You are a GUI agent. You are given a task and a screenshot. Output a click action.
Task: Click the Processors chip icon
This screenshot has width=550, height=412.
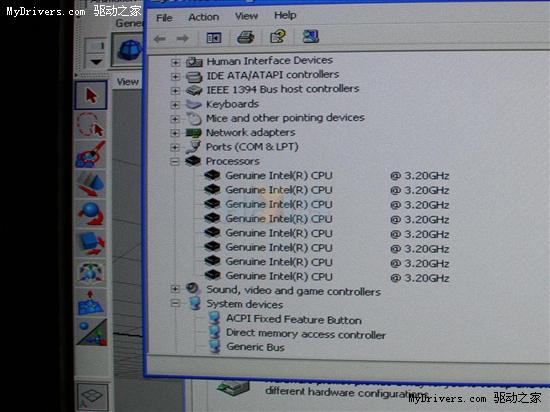193,161
